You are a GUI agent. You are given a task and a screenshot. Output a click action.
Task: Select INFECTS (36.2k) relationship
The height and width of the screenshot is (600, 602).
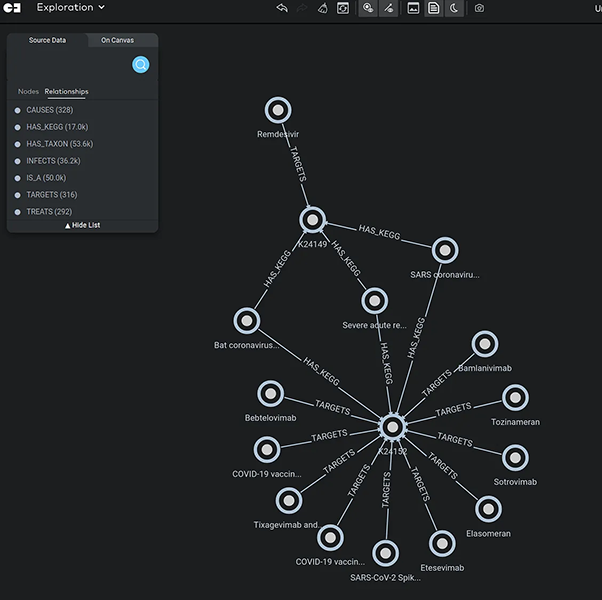53,161
